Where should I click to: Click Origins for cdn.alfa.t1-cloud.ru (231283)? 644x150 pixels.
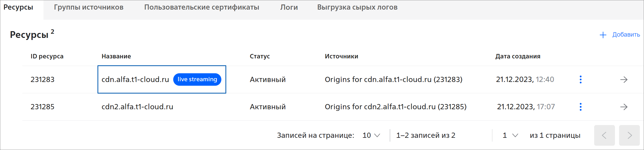coord(394,79)
